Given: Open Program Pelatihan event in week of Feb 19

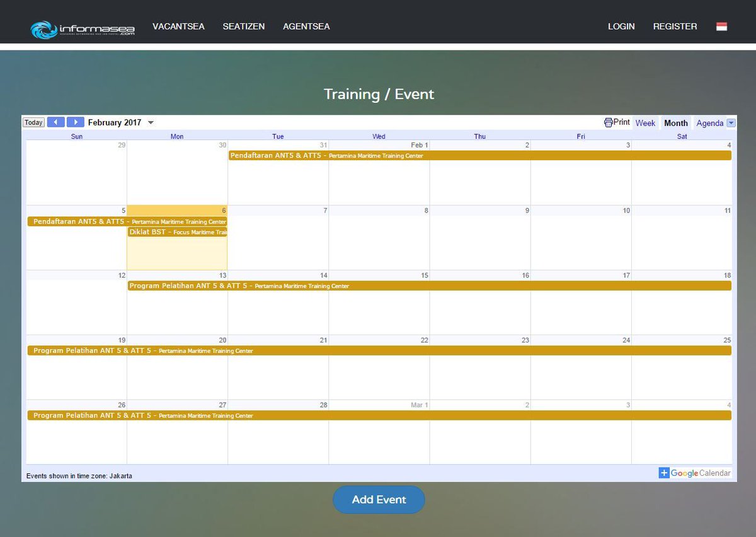Looking at the screenshot, I should (x=379, y=350).
